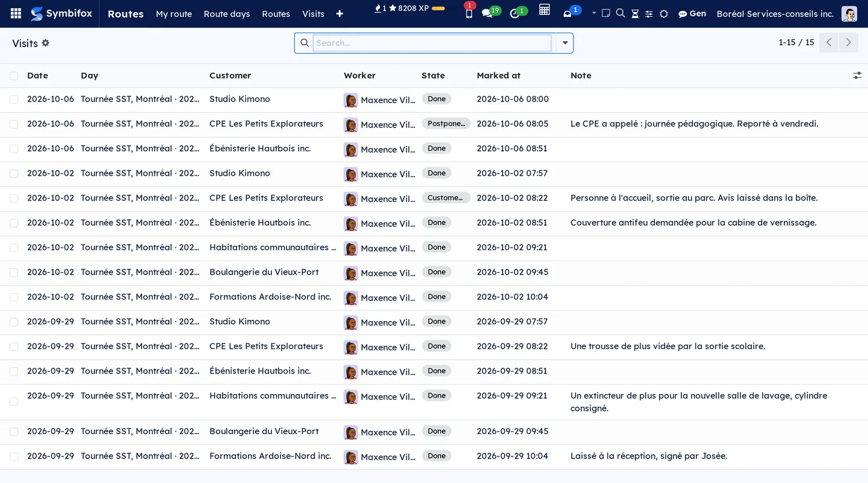Open the My route menu

click(174, 14)
